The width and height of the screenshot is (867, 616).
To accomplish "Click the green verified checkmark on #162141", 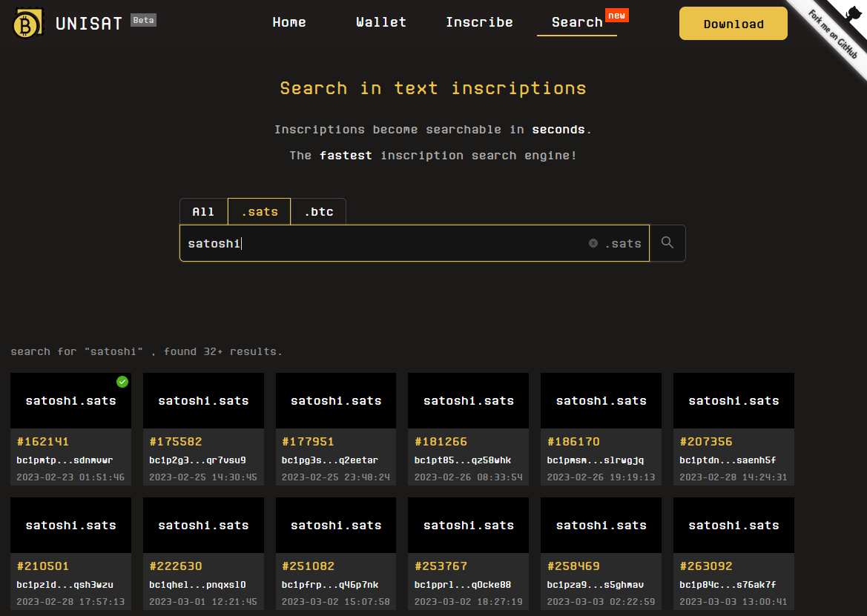I will tap(122, 382).
